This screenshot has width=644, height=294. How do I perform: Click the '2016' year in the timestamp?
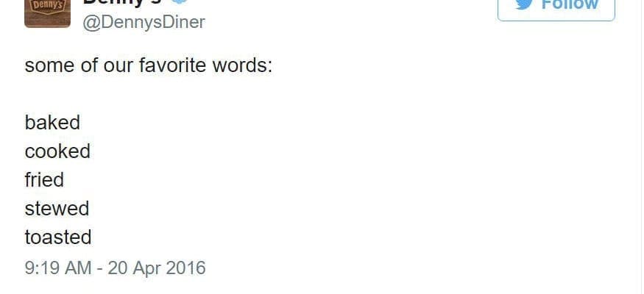click(x=185, y=268)
